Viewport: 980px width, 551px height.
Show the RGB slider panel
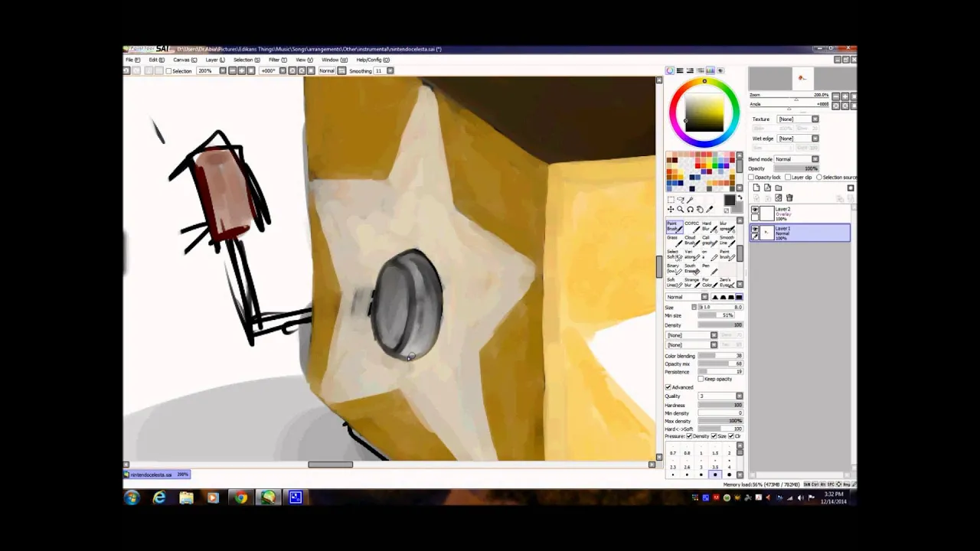(x=680, y=70)
